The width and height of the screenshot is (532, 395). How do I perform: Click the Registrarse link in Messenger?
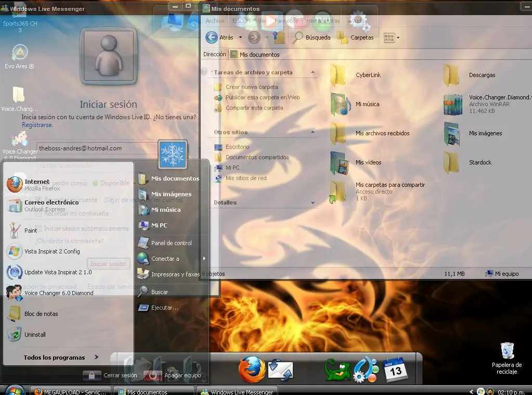tap(37, 125)
